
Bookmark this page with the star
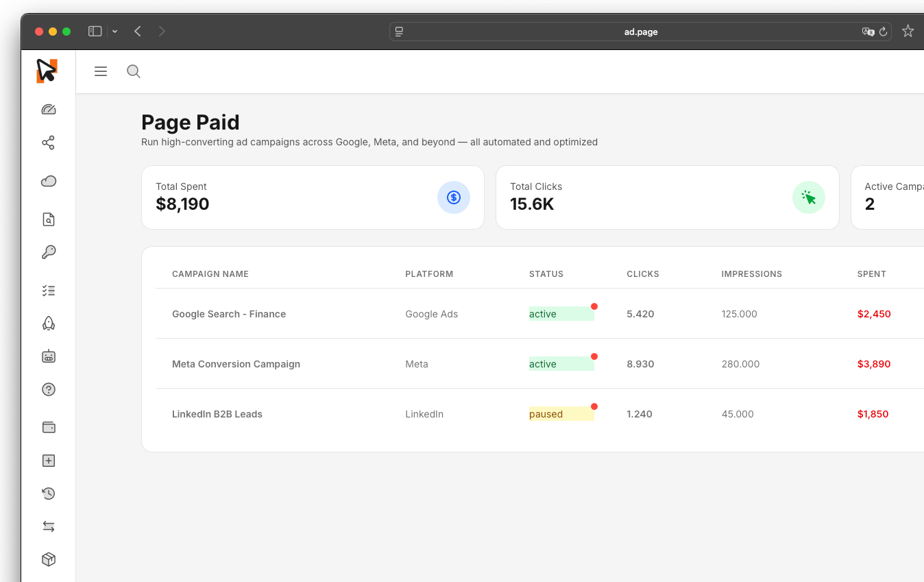coord(908,31)
